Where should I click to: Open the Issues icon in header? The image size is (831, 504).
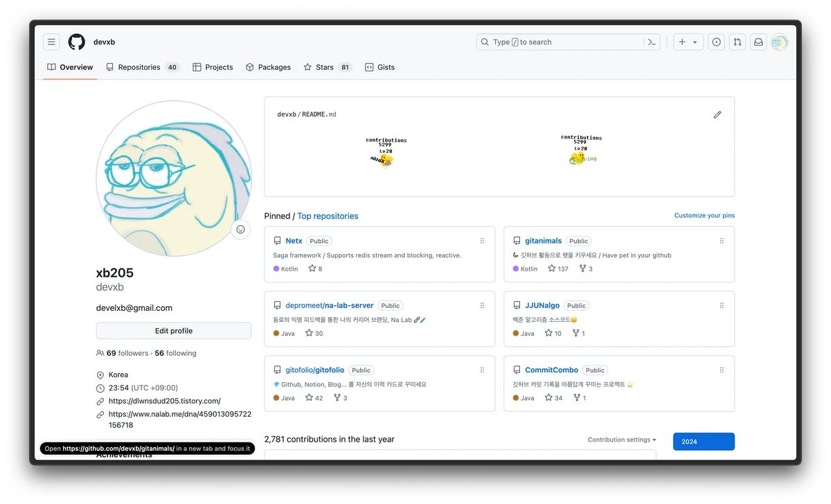[716, 42]
